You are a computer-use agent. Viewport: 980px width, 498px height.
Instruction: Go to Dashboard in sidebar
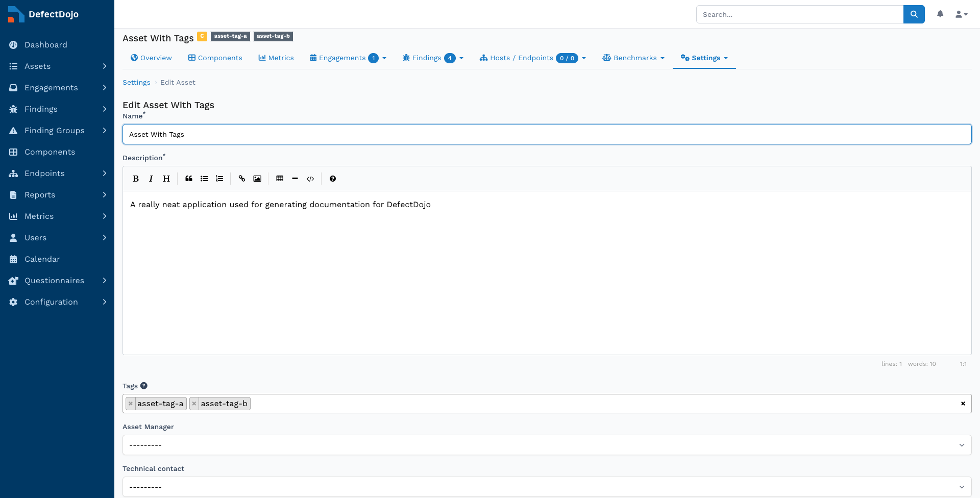point(57,45)
